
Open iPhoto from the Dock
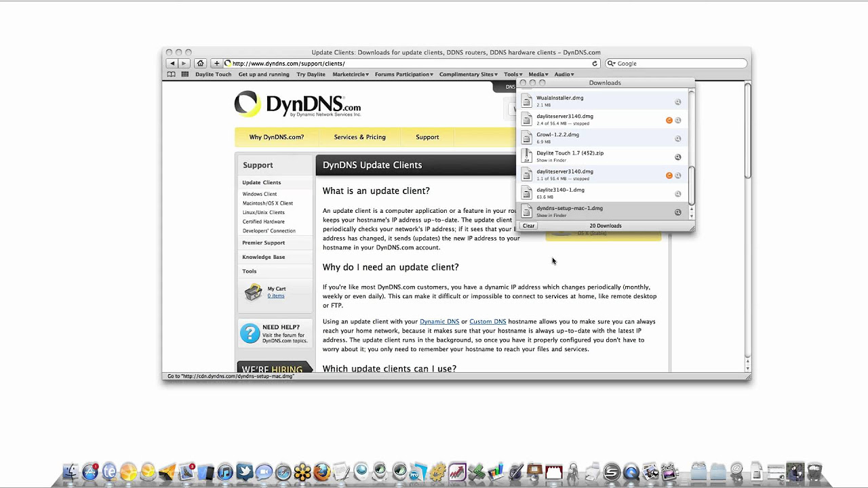[x=650, y=472]
